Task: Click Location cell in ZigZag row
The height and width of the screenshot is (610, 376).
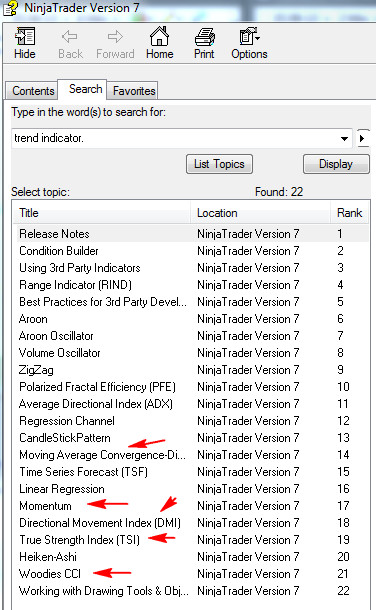Action: coord(248,370)
